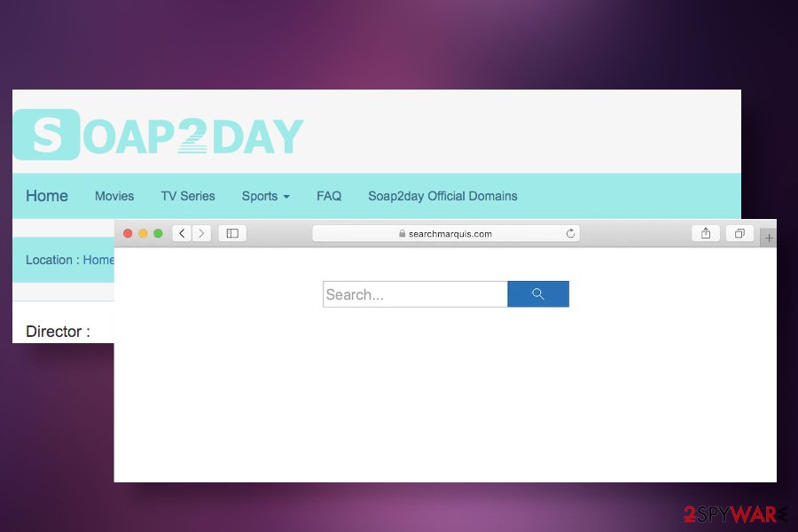Click the Search... input field
798x532 pixels.
415,294
